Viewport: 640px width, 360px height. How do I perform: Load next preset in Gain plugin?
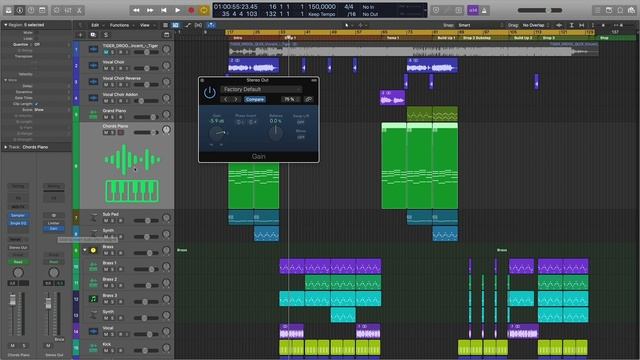click(236, 99)
